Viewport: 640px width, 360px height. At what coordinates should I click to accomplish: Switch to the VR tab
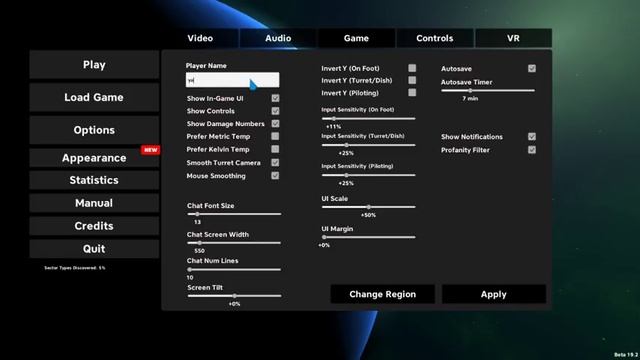[x=513, y=38]
